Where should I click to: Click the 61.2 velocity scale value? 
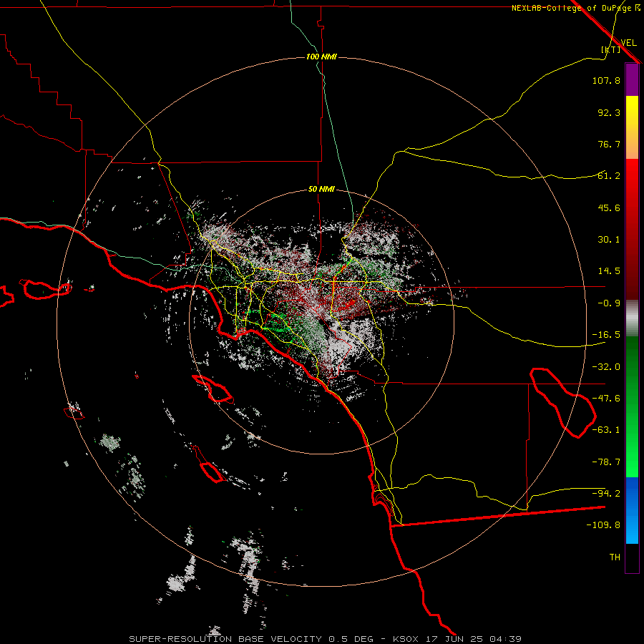tap(609, 176)
